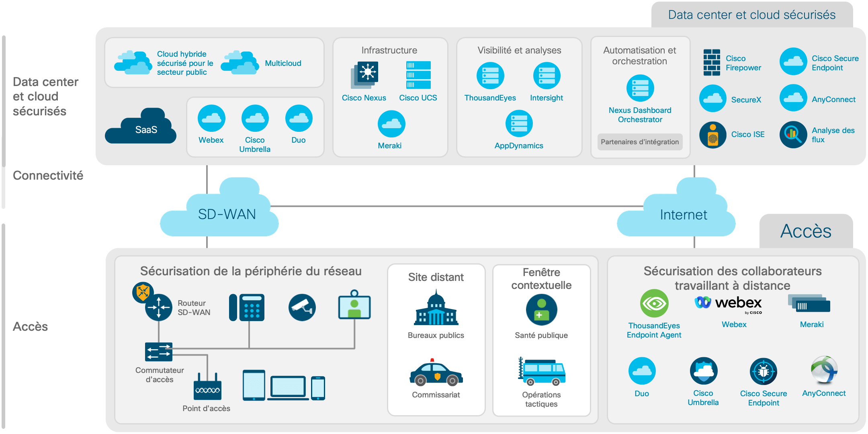Click the Cisco UCS server icon
Viewport: 868px width, 434px height.
[x=418, y=75]
